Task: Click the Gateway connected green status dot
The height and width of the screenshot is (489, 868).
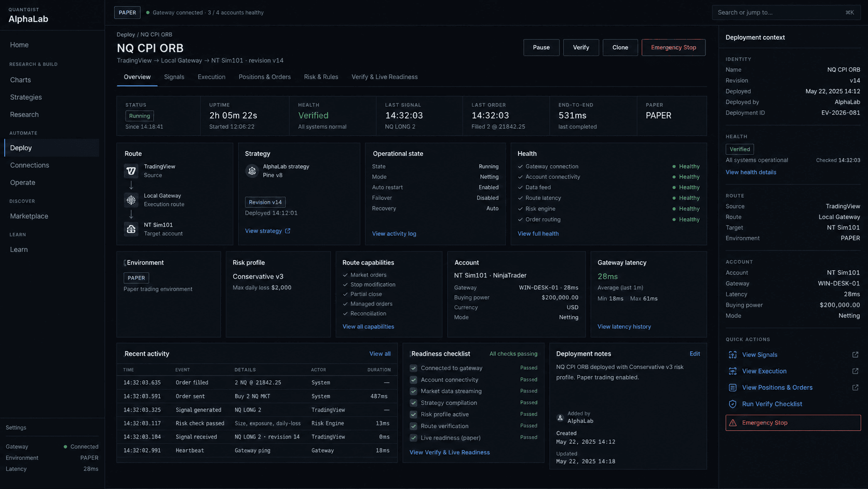Action: (148, 12)
